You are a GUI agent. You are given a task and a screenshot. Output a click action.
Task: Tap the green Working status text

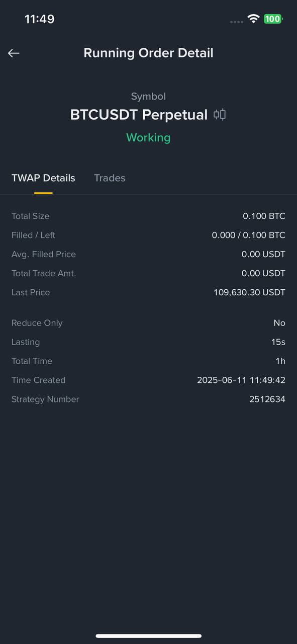click(x=148, y=137)
